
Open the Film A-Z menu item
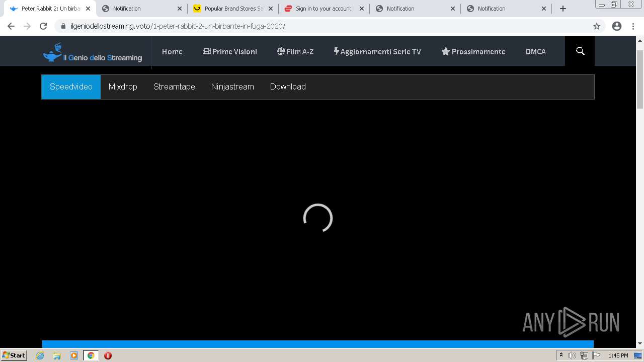coord(295,51)
